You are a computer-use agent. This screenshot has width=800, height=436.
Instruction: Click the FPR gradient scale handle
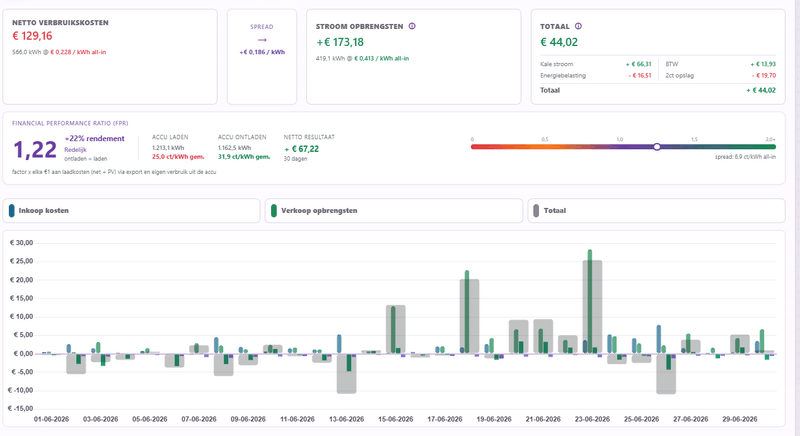[x=657, y=147]
